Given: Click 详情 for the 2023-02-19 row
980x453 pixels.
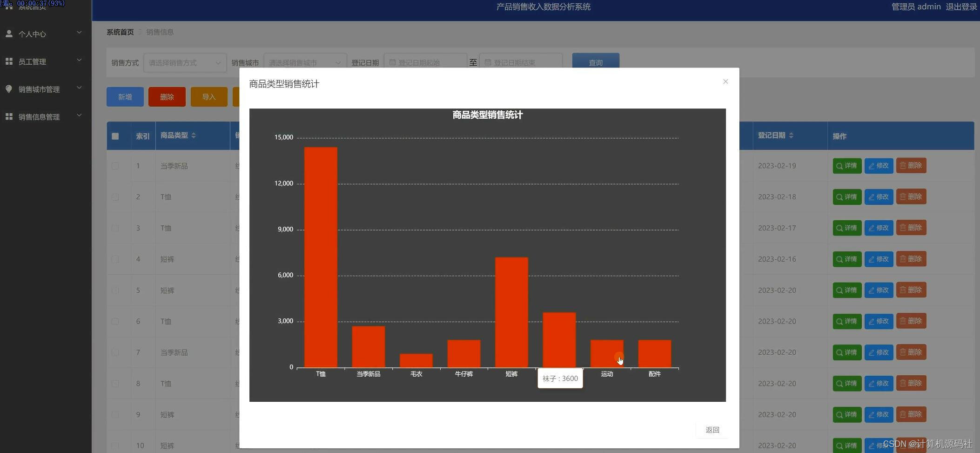Looking at the screenshot, I should [847, 166].
